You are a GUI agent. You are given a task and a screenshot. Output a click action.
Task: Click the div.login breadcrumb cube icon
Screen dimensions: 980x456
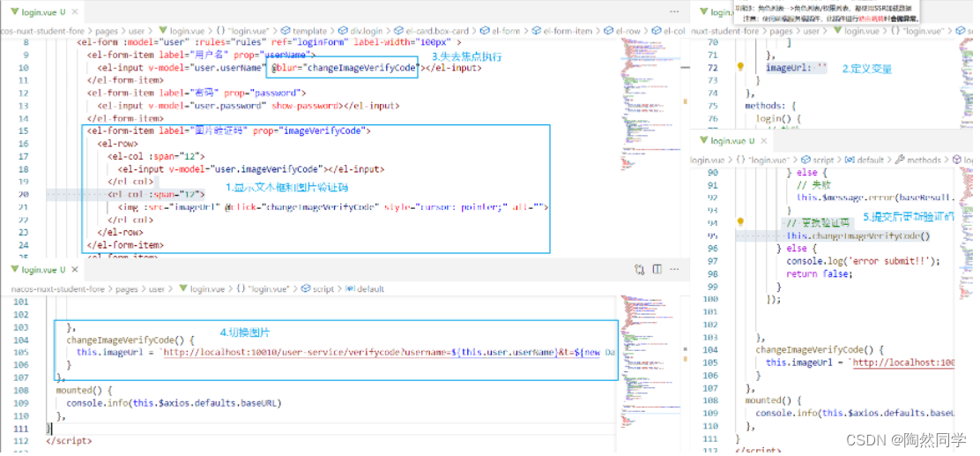[x=343, y=31]
